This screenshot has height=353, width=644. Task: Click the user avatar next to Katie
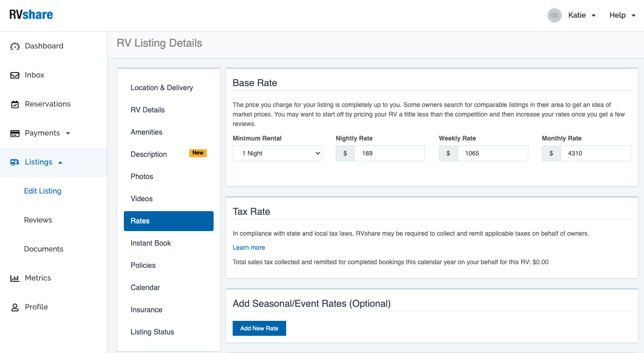click(554, 15)
